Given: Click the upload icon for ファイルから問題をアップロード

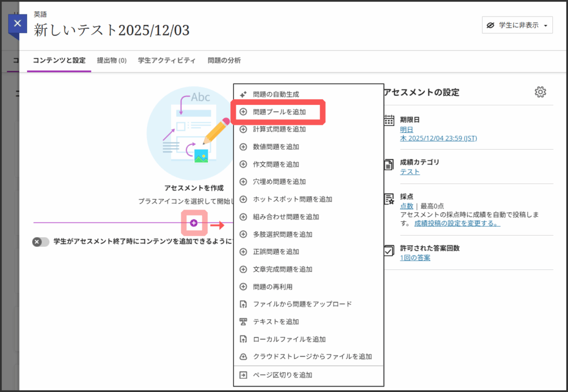Looking at the screenshot, I should tap(243, 304).
